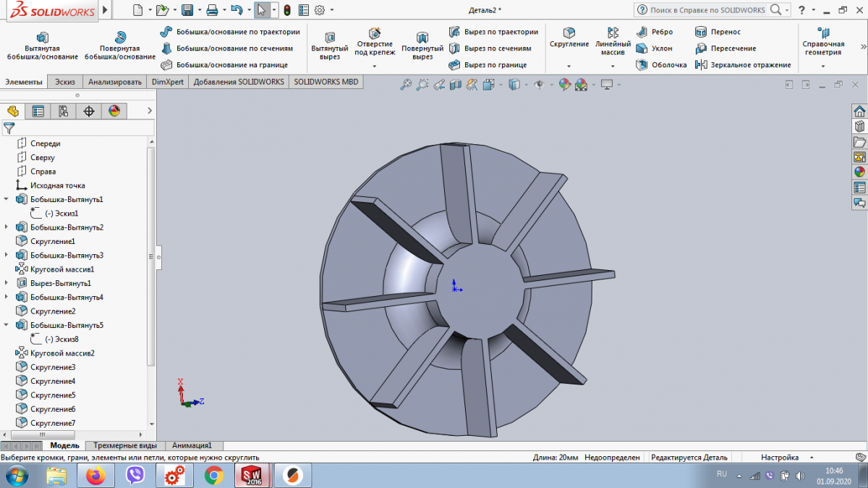Viewport: 868px width, 488px height.
Task: Click the Вытянутый вырез cut tool
Action: [330, 38]
